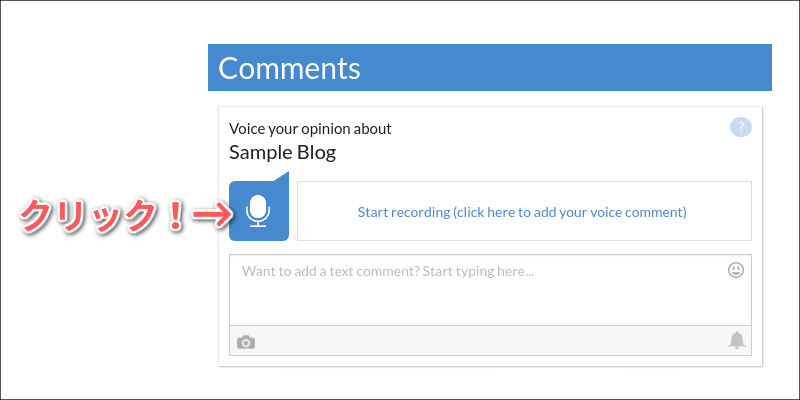This screenshot has height=400, width=800.
Task: Open the emoji smiley picker
Action: tap(736, 270)
